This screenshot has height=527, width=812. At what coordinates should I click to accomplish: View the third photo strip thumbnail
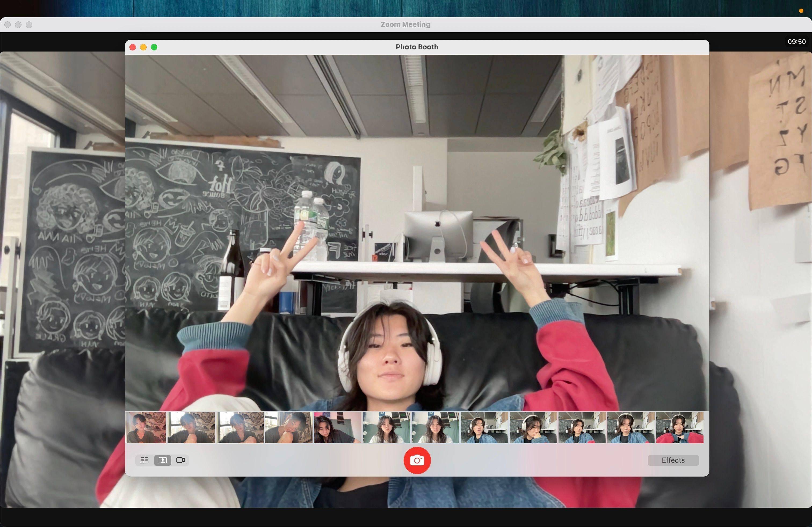pyautogui.click(x=240, y=427)
